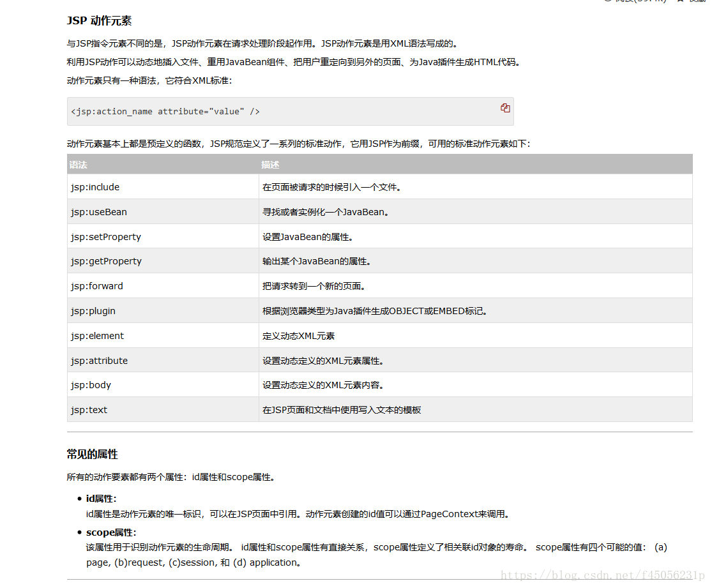712x588 pixels.
Task: Click description 把请求转到一个新的页面
Action: [x=314, y=286]
